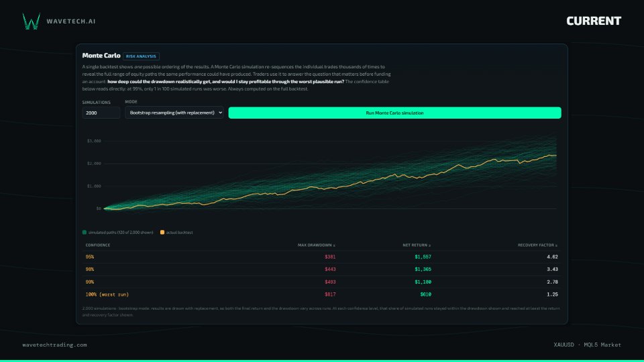Viewport: 644px width, 362px height.
Task: Click the $0 y-axis label
Action: pos(99,208)
